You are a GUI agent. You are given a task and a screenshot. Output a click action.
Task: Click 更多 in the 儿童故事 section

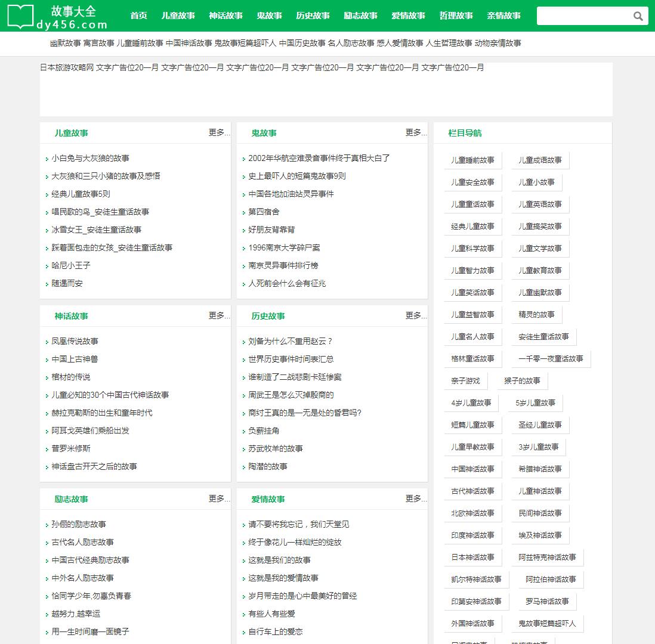(220, 132)
